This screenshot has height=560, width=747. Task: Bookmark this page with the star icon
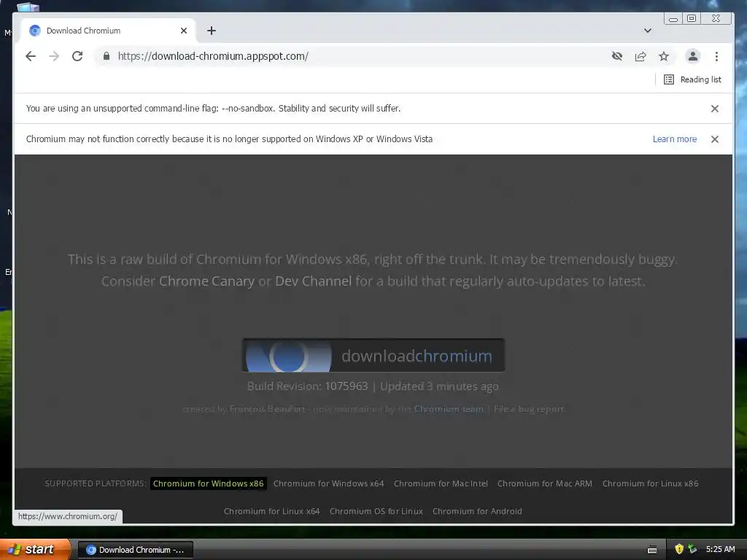click(664, 56)
